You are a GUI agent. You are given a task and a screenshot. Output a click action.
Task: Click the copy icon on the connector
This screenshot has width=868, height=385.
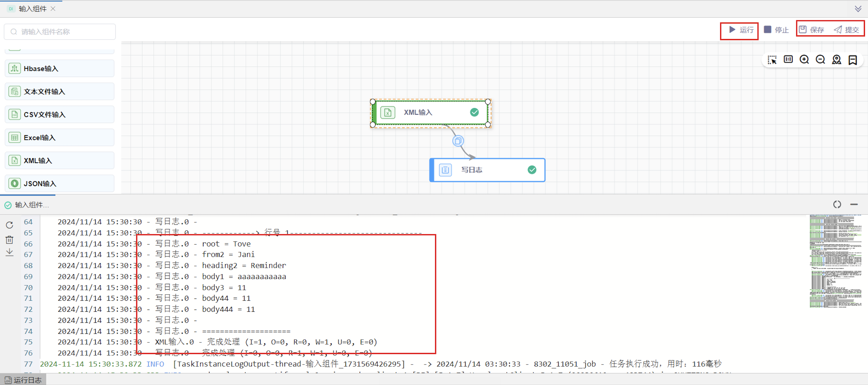(x=458, y=141)
